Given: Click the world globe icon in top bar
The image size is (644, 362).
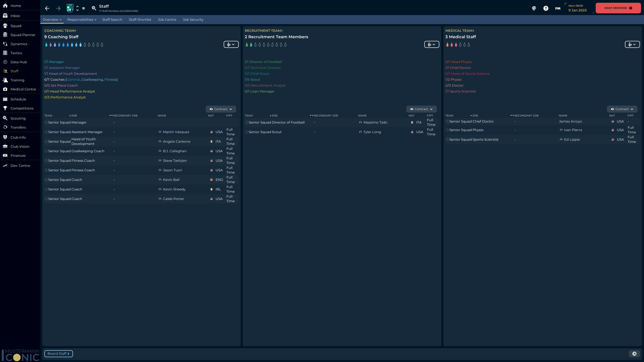Looking at the screenshot, I should 534,8.
